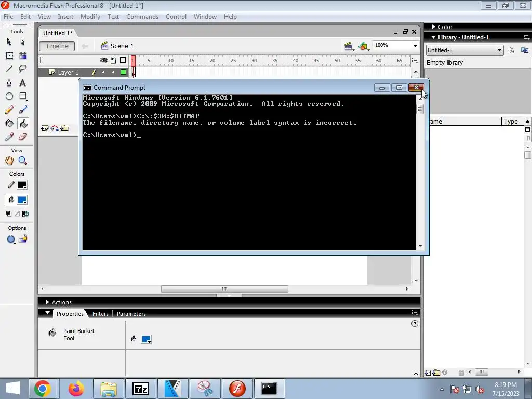Image resolution: width=532 pixels, height=399 pixels.
Task: Open the Gap Size option dropdown
Action: pyautogui.click(x=11, y=240)
